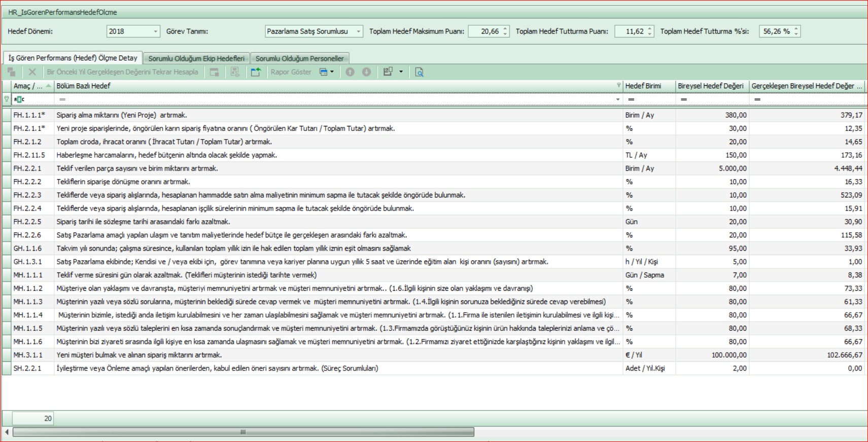Expand the Görev Tanımı combo box
The height and width of the screenshot is (442, 868).
[358, 31]
